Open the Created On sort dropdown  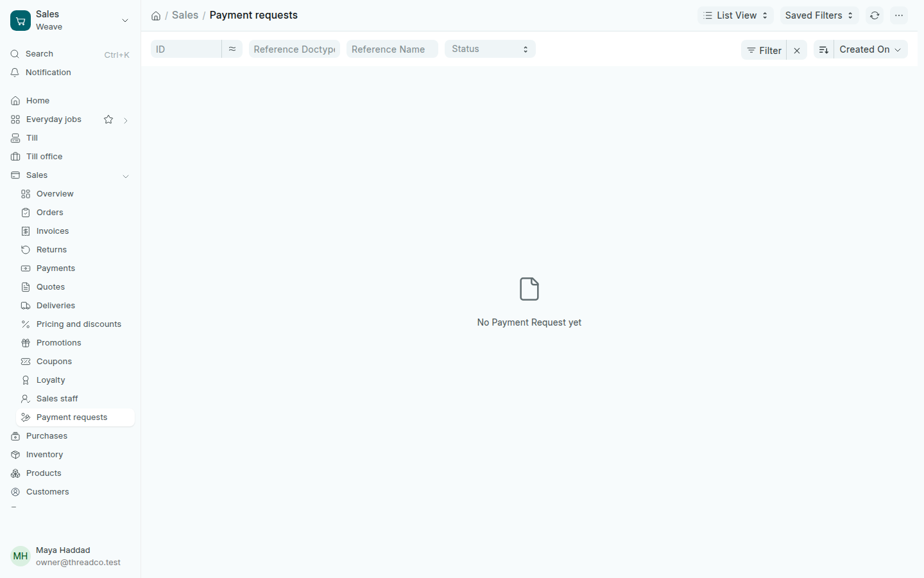pos(871,49)
